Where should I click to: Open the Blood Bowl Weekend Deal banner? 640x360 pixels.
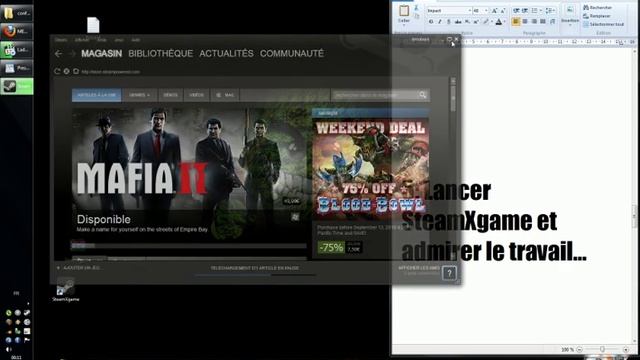pos(371,169)
